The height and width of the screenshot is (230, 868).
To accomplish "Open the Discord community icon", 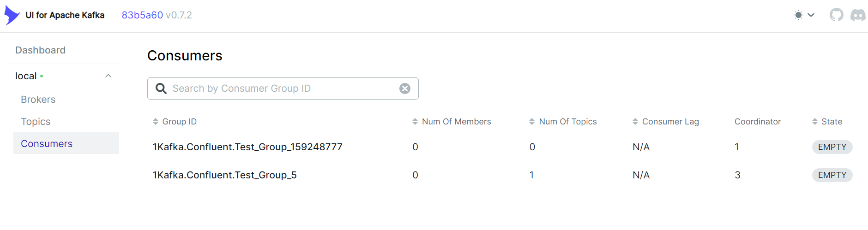I will click(x=858, y=15).
